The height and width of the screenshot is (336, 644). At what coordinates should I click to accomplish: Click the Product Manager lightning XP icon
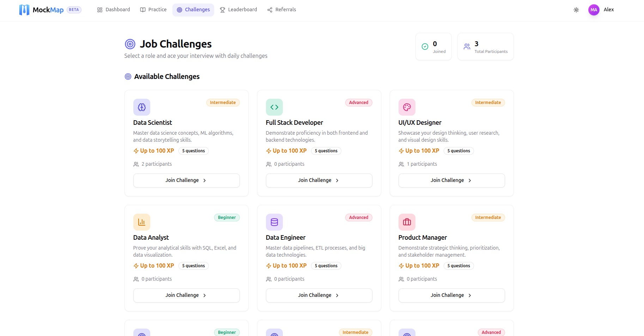tap(401, 266)
